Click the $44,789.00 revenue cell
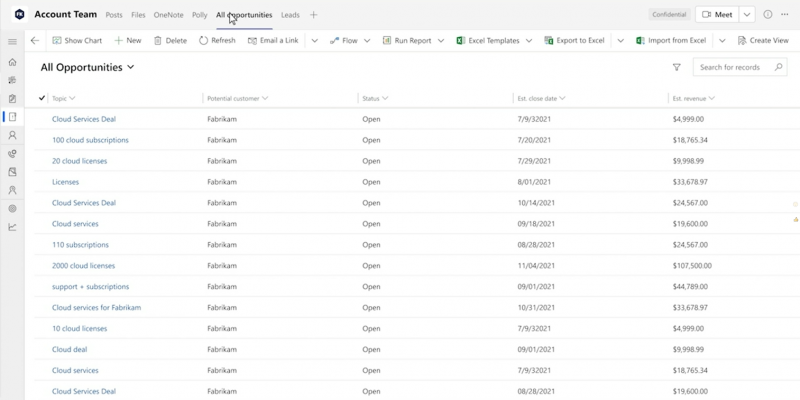The height and width of the screenshot is (400, 800). [x=690, y=286]
